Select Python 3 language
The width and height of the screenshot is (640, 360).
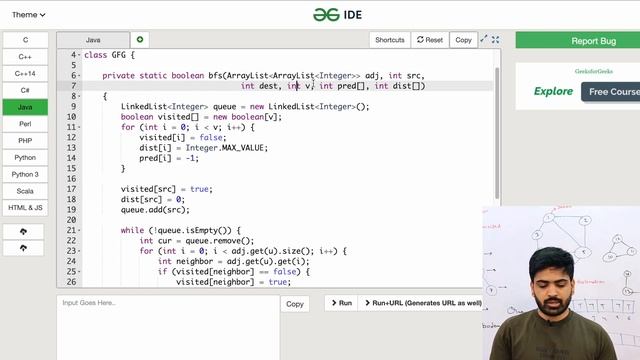pos(25,174)
